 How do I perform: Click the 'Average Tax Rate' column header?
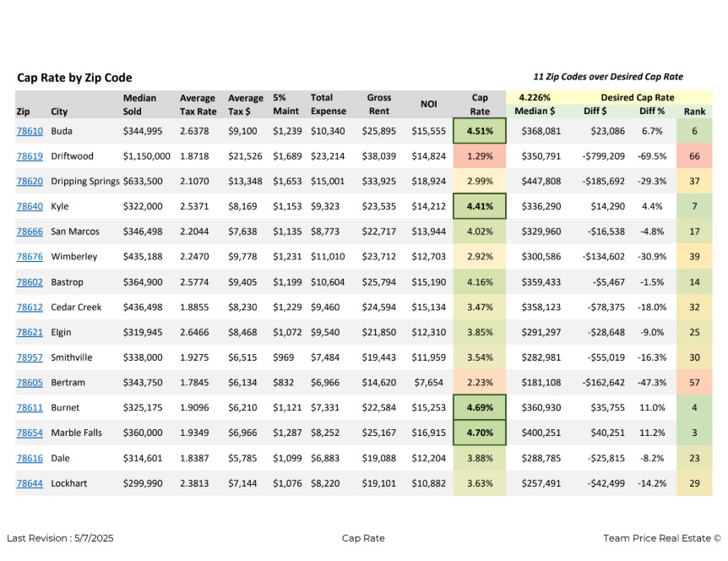point(198,105)
